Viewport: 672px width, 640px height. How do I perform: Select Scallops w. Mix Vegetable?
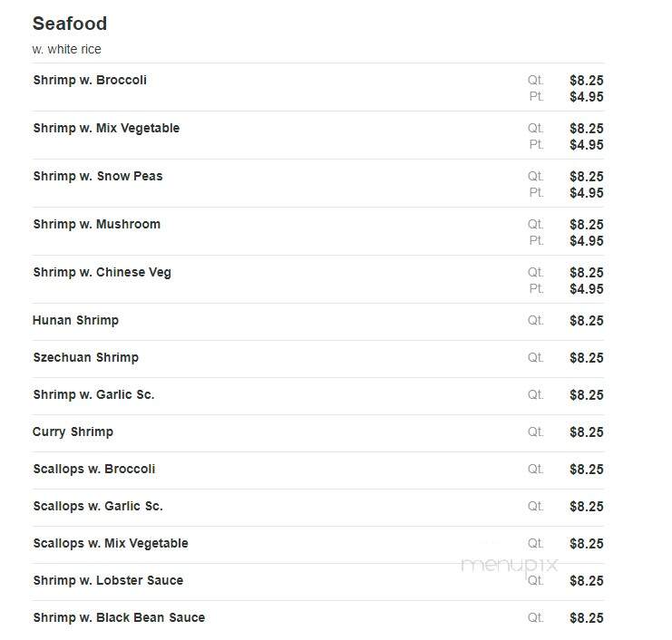tap(111, 543)
